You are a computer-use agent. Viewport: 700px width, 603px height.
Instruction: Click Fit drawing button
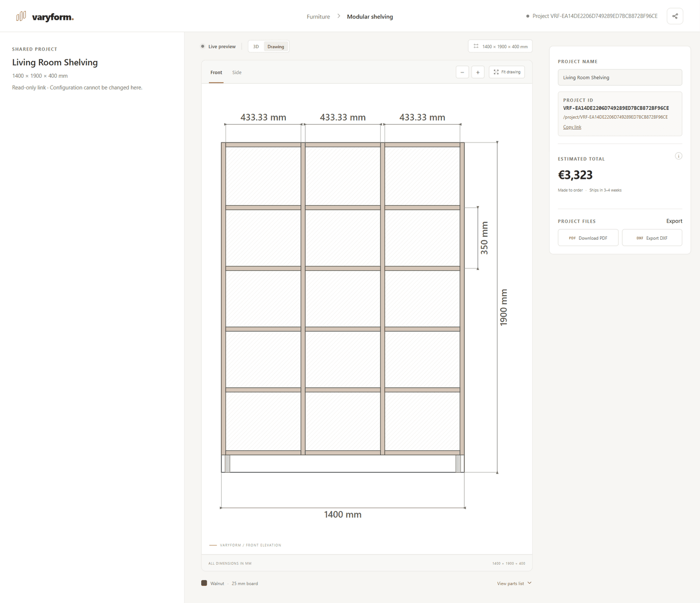click(x=507, y=72)
